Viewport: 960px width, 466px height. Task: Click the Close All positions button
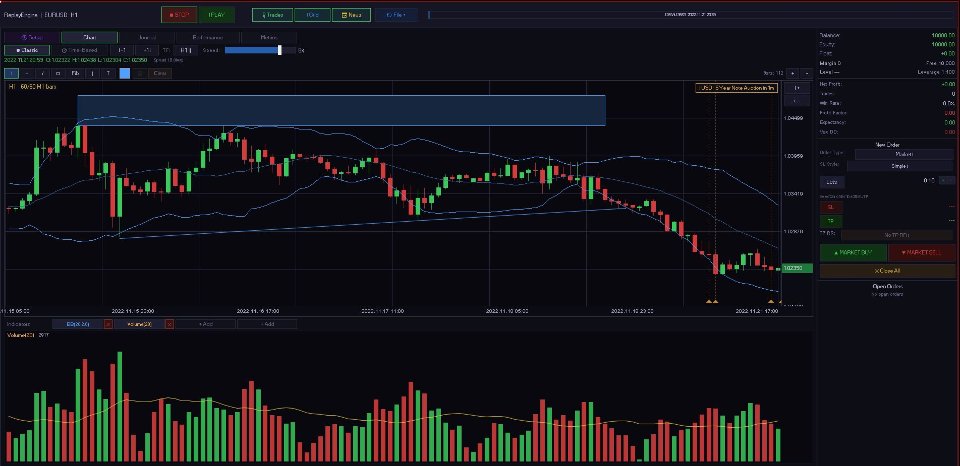click(887, 271)
